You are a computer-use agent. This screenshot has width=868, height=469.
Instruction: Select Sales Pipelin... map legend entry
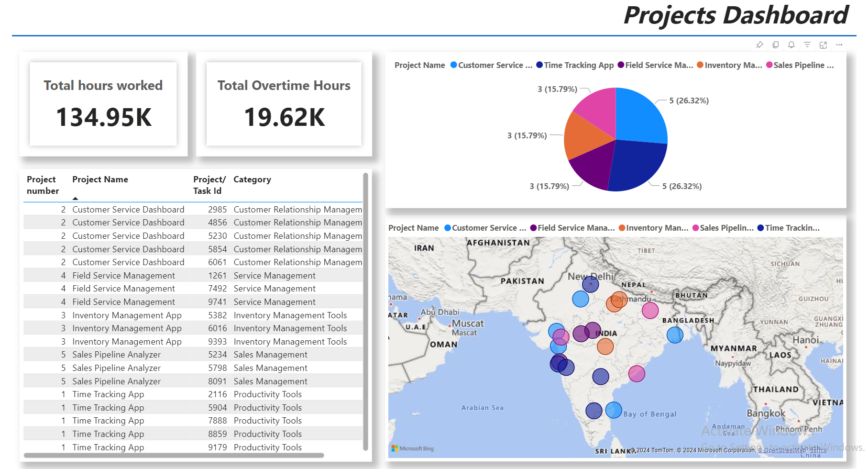[x=723, y=228]
